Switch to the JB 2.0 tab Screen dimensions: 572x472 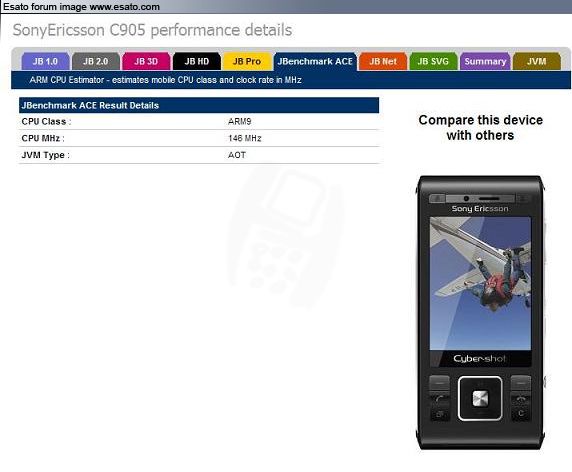tap(96, 61)
